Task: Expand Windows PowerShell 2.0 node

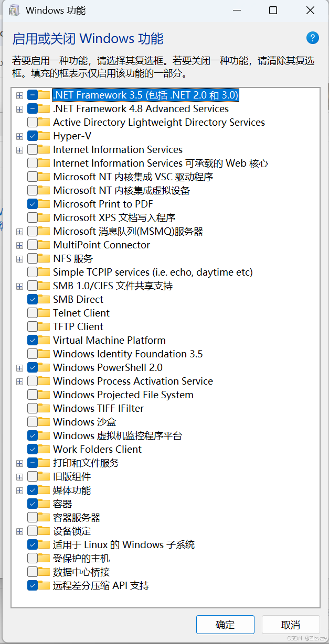Action: pos(19,368)
